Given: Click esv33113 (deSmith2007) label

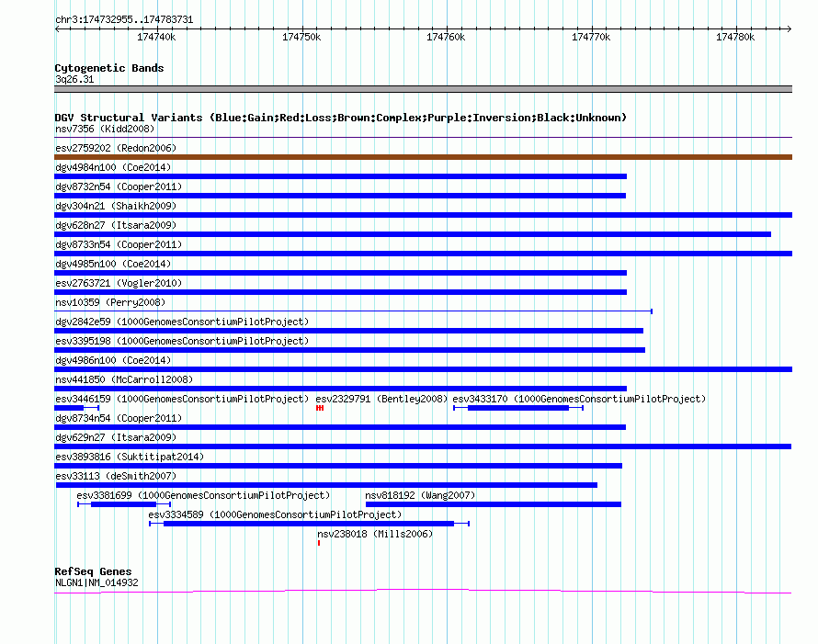Looking at the screenshot, I should 116,476.
